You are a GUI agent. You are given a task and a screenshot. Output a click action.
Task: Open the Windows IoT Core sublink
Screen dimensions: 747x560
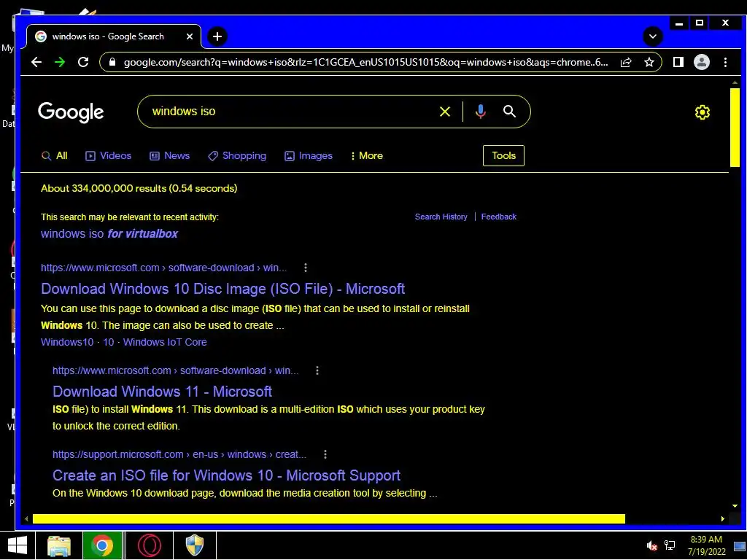(x=165, y=342)
